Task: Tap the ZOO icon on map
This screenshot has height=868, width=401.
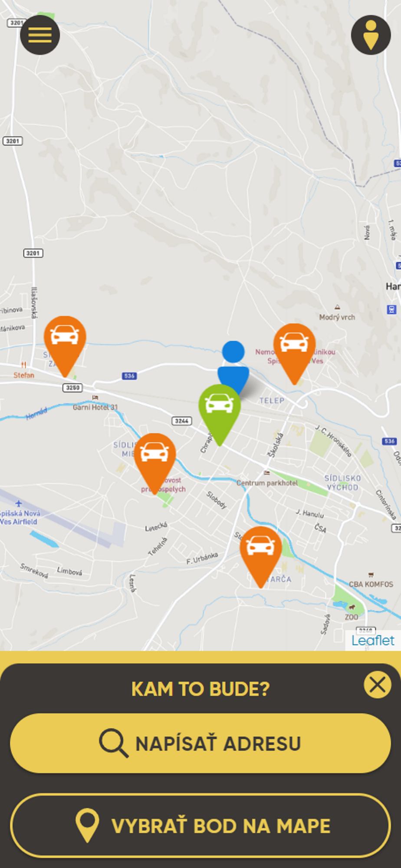Action: [x=352, y=607]
